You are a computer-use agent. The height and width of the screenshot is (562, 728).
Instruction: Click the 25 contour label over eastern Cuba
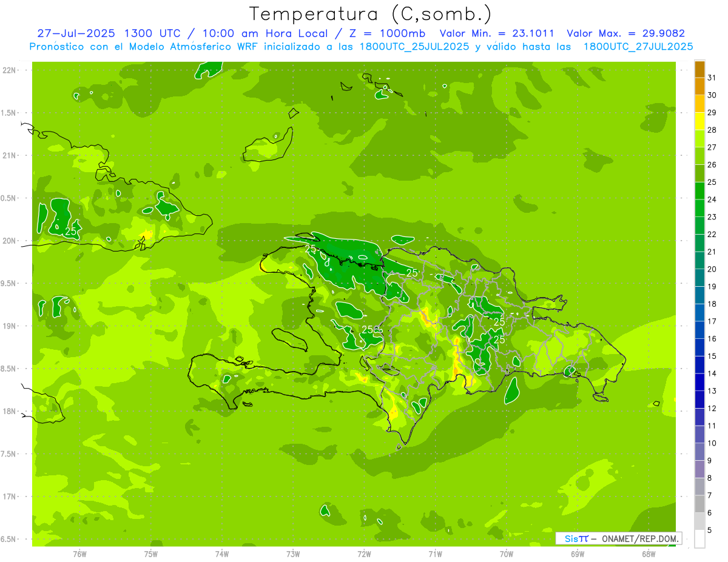(x=71, y=231)
